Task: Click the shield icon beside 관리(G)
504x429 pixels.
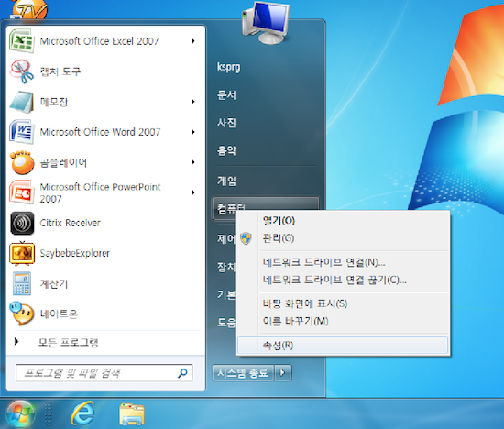Action: tap(247, 238)
